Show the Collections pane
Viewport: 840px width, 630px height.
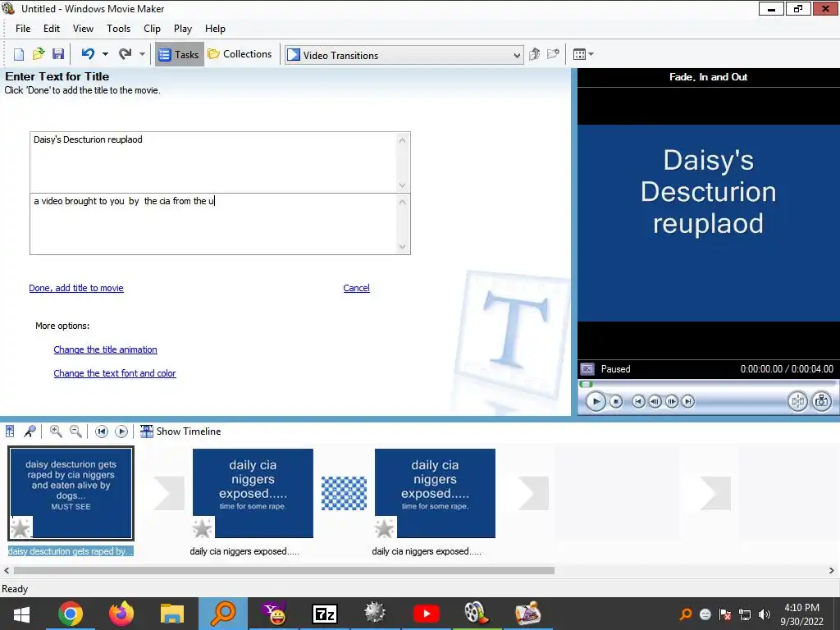[240, 54]
